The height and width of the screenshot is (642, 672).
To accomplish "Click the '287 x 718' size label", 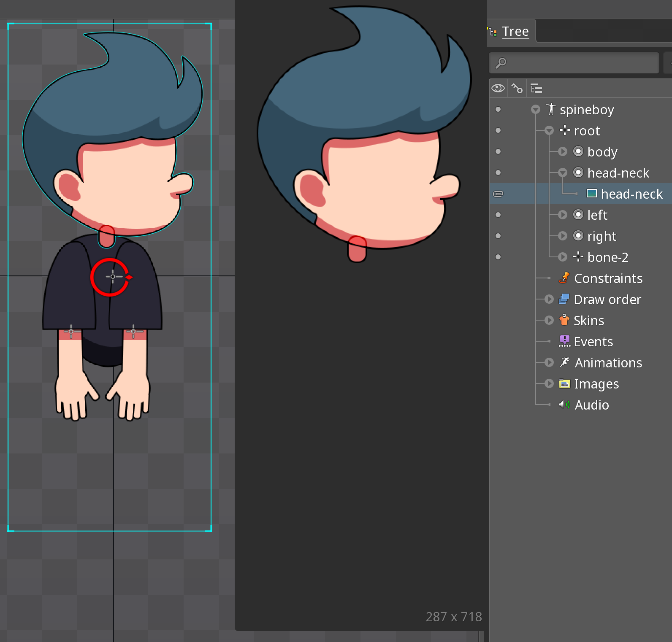I will tap(454, 617).
